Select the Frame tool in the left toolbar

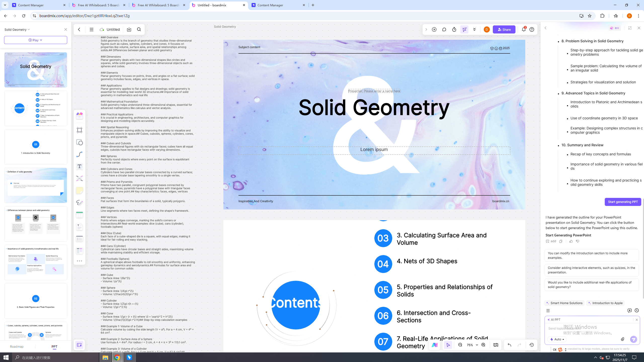click(79, 130)
